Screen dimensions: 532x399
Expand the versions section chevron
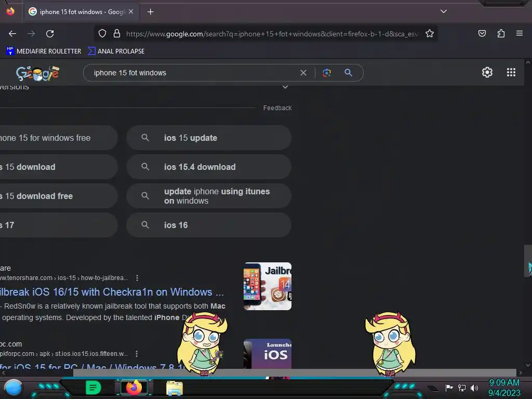(x=285, y=87)
